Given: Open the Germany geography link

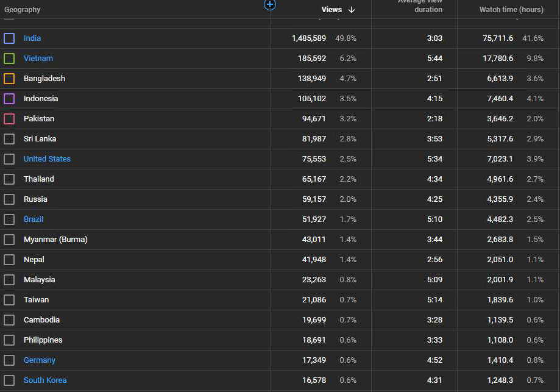Looking at the screenshot, I should (x=39, y=360).
